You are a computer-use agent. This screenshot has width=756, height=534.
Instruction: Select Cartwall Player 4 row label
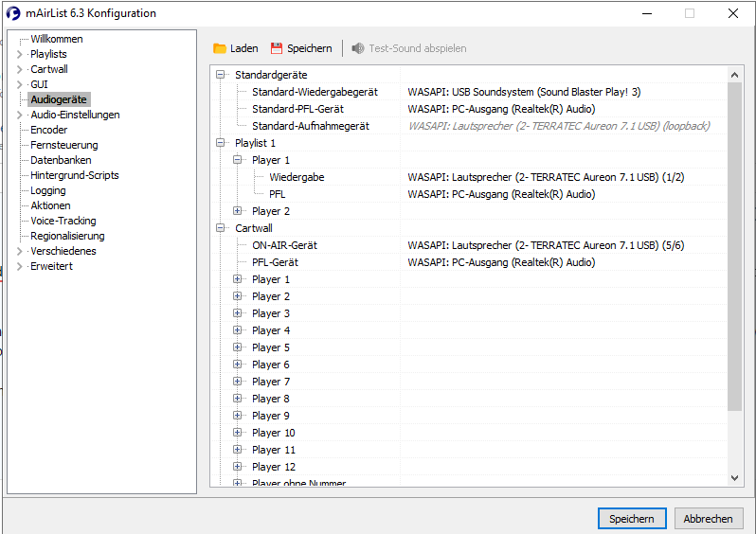tap(271, 330)
